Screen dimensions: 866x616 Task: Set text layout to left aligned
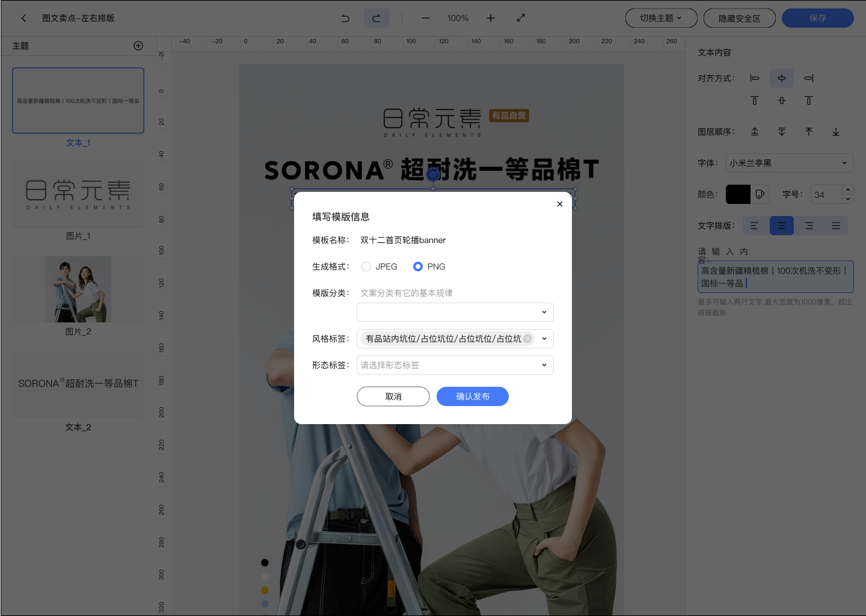755,226
